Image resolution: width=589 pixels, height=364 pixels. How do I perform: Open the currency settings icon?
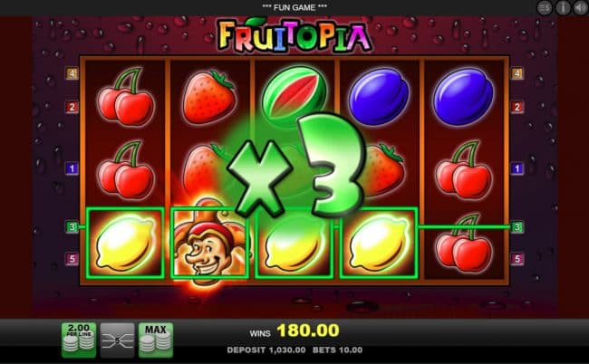tap(545, 7)
